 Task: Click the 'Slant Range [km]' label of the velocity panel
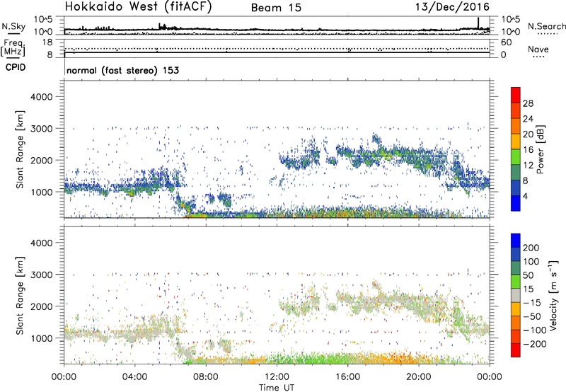click(20, 295)
